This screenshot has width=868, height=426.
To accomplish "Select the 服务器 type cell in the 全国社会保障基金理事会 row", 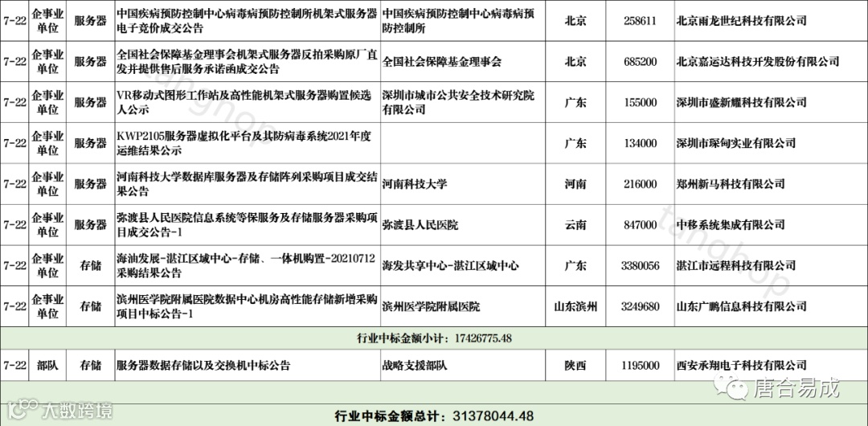I will (91, 62).
